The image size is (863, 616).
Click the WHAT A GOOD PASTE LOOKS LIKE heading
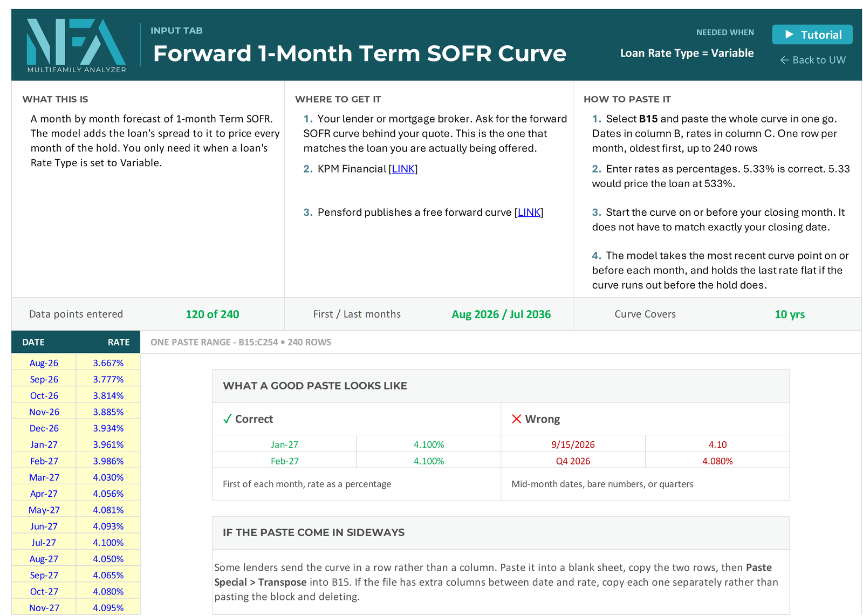pos(315,386)
